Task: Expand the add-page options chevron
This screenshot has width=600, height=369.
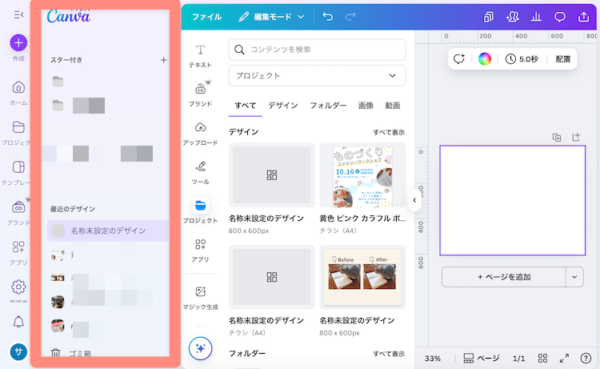Action: (574, 277)
